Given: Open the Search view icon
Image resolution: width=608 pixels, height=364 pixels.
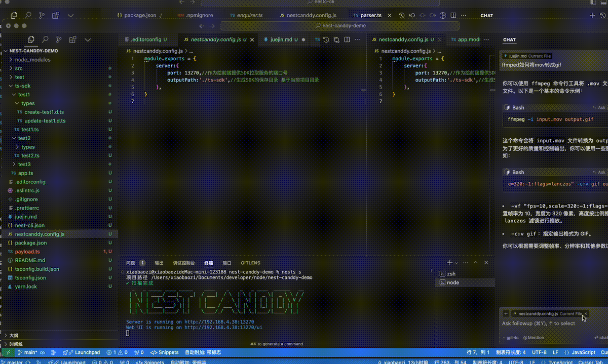Looking at the screenshot, I should click(x=45, y=39).
